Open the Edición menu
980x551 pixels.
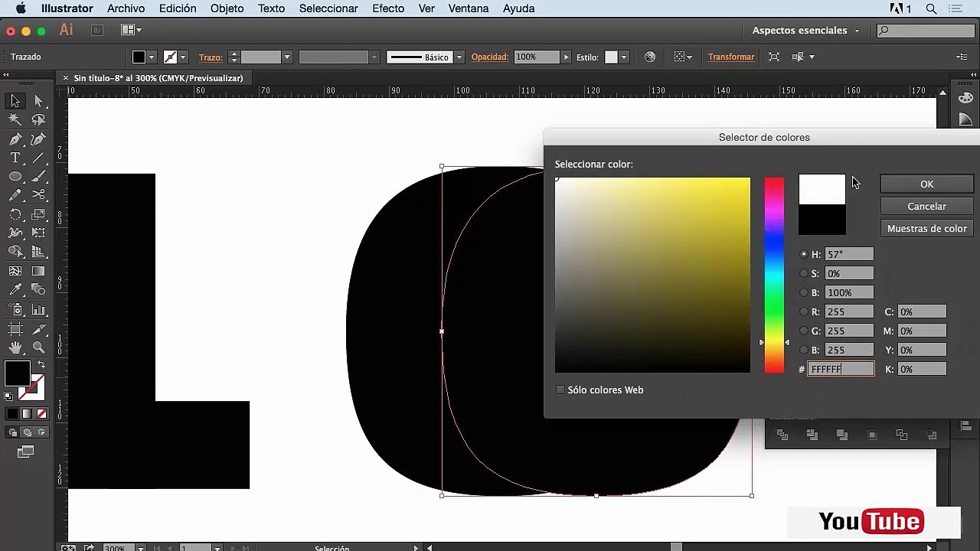[178, 8]
